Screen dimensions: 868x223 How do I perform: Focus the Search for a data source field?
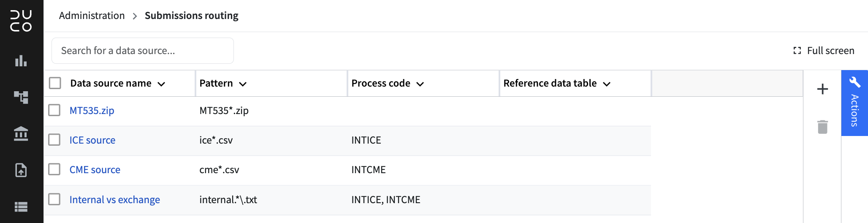click(x=143, y=51)
